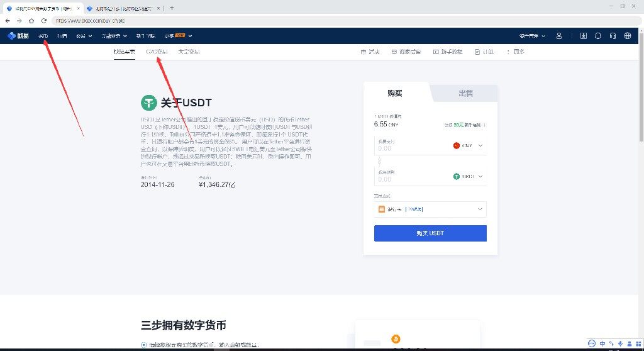
Task: Click the OKEx logo in navigation bar
Action: click(x=18, y=36)
